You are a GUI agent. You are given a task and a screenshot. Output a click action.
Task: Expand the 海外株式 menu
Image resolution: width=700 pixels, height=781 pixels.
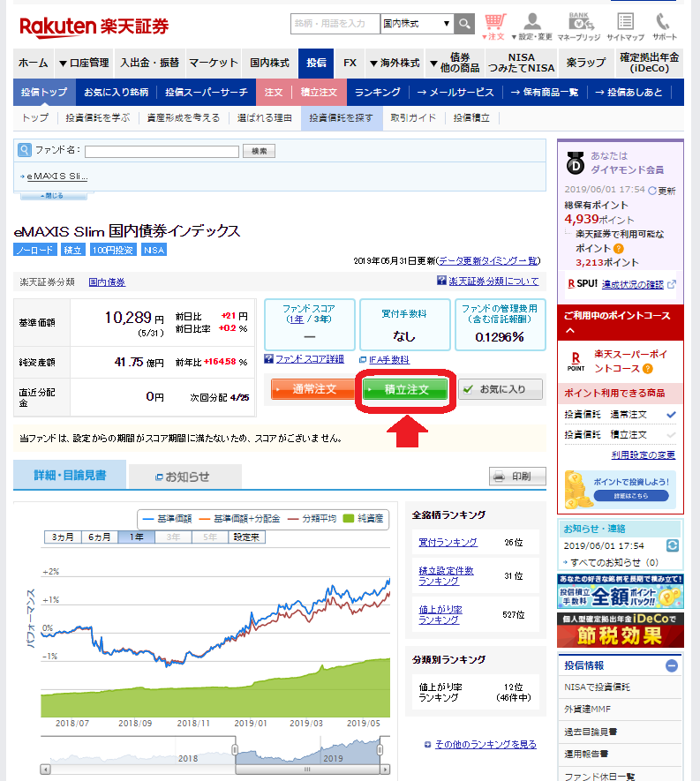[395, 64]
